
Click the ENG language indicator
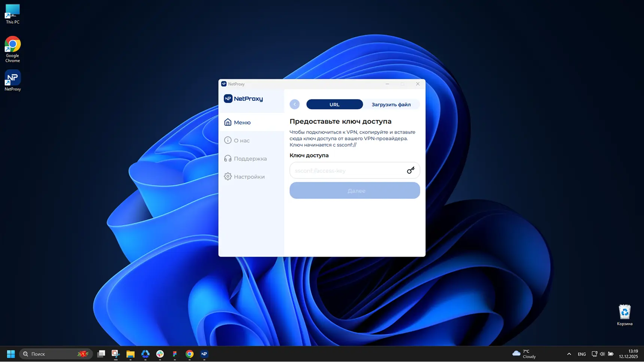[581, 354]
